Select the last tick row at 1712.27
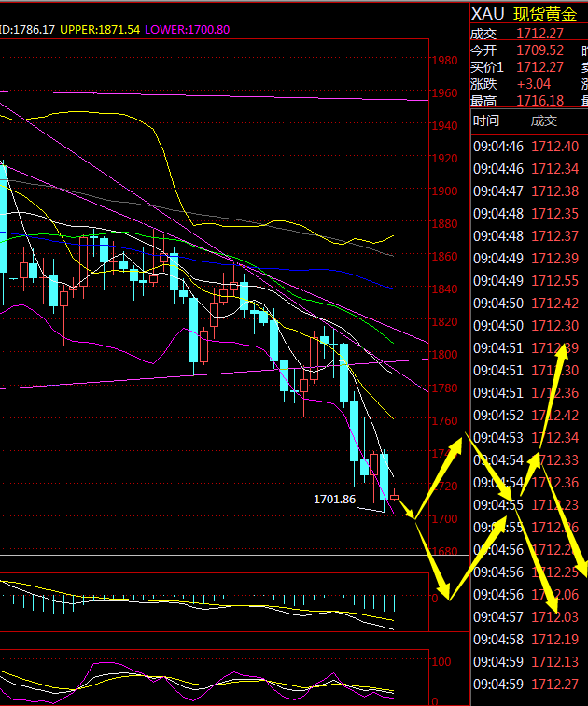Viewport: 588px width, 706px height. coord(525,685)
